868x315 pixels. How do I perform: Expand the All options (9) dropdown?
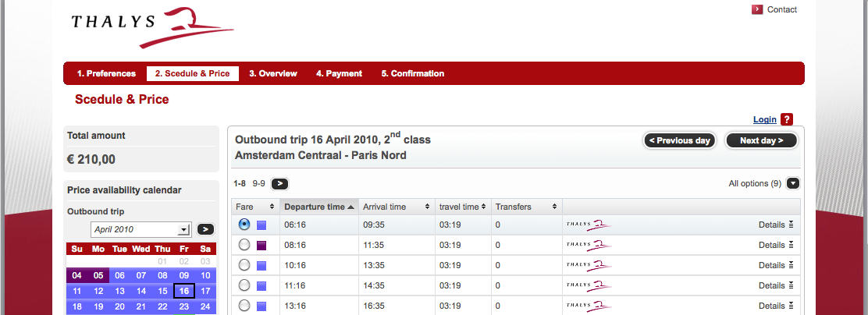pos(793,183)
